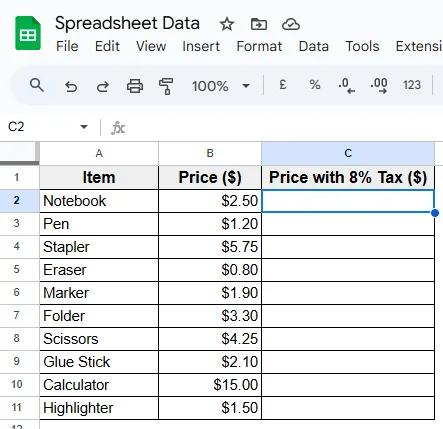443x429 pixels.
Task: Select the empty tax cell beside Calculator
Action: point(348,385)
